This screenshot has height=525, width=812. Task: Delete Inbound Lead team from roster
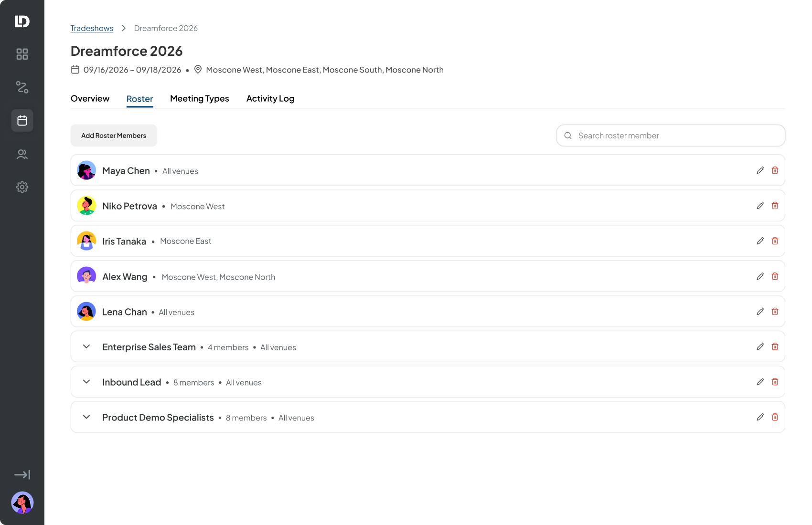tap(775, 382)
